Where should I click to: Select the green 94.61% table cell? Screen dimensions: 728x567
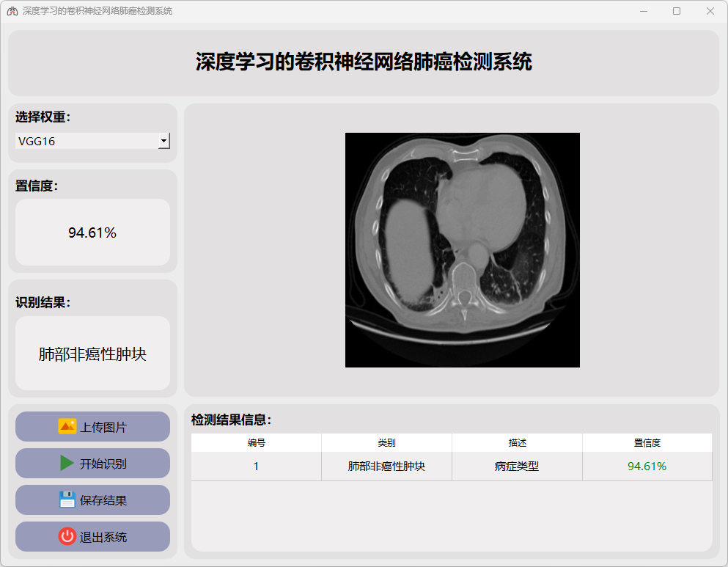click(x=647, y=467)
